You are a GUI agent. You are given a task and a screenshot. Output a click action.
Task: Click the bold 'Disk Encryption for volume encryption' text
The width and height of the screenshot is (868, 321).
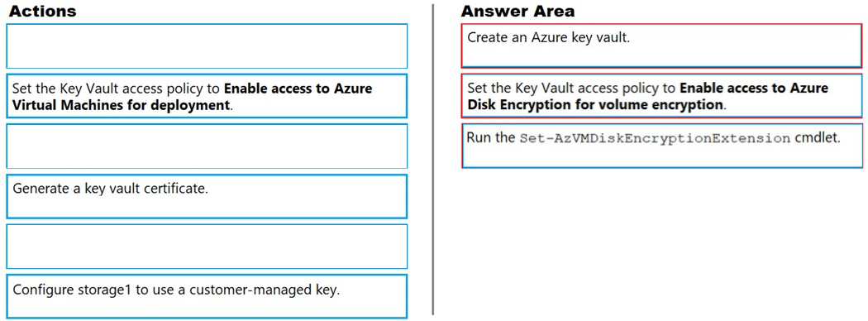point(596,104)
